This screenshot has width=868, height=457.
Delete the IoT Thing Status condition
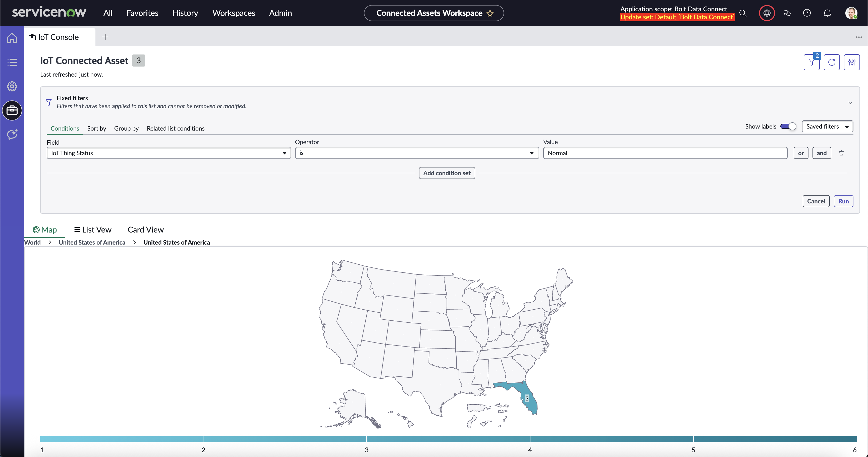pyautogui.click(x=841, y=153)
